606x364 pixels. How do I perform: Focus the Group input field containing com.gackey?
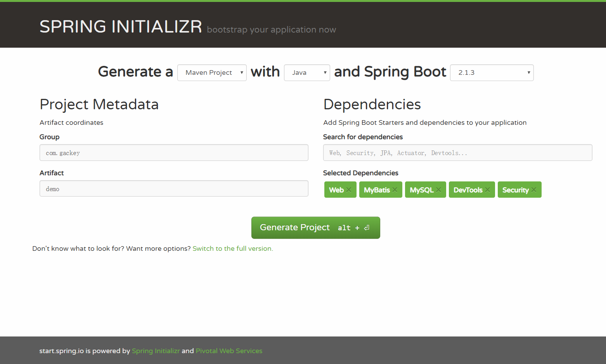pos(174,153)
